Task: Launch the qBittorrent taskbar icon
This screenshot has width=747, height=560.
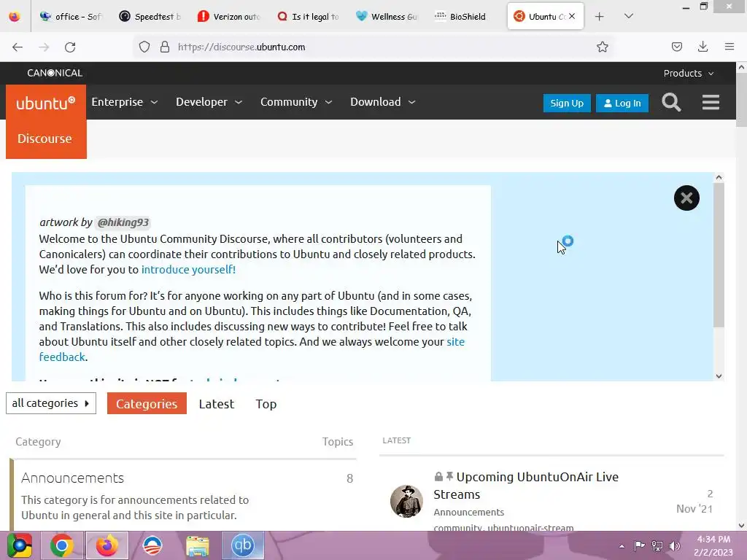Action: [242, 545]
